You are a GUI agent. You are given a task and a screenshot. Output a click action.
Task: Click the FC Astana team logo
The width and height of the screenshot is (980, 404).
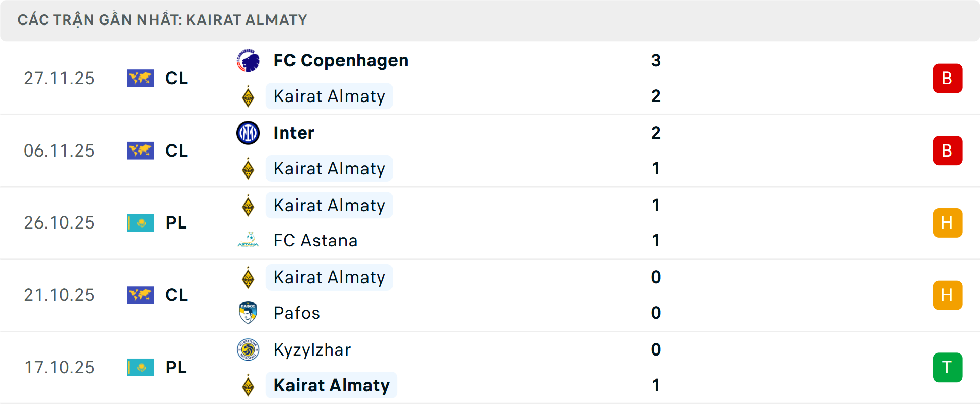click(x=248, y=240)
